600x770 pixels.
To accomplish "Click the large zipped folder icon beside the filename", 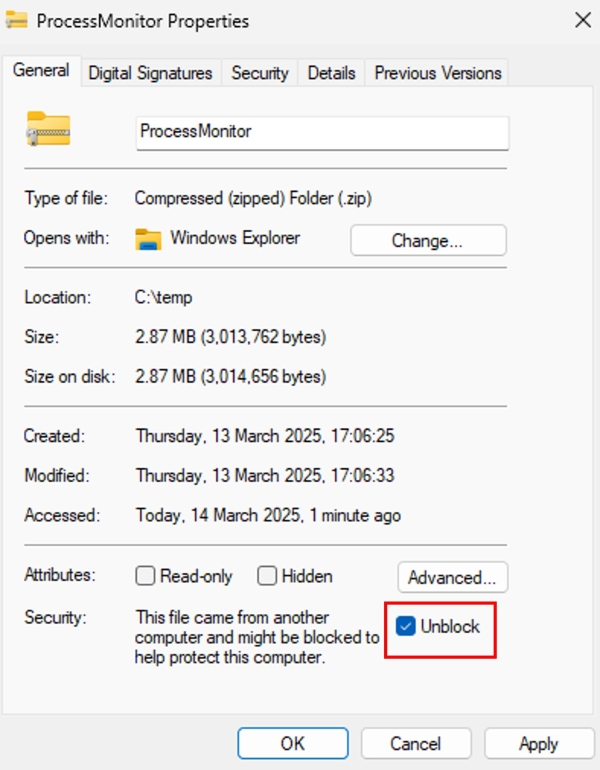I will [48, 129].
